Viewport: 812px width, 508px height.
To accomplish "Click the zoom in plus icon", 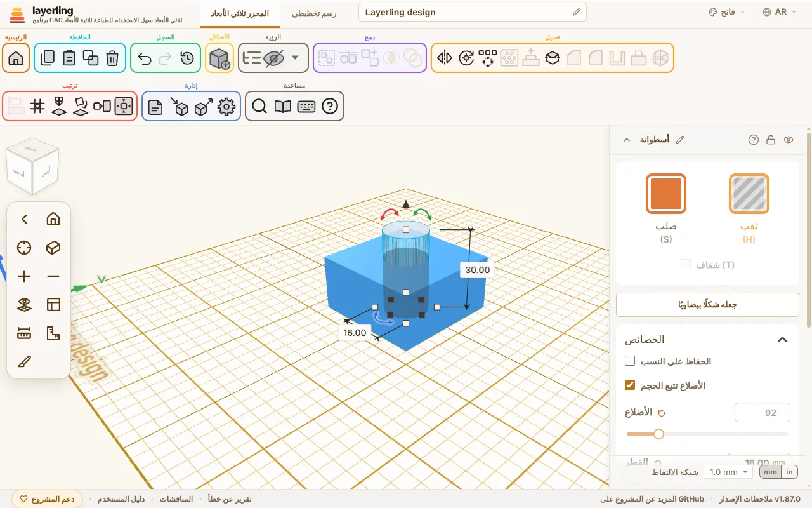I will tap(24, 276).
